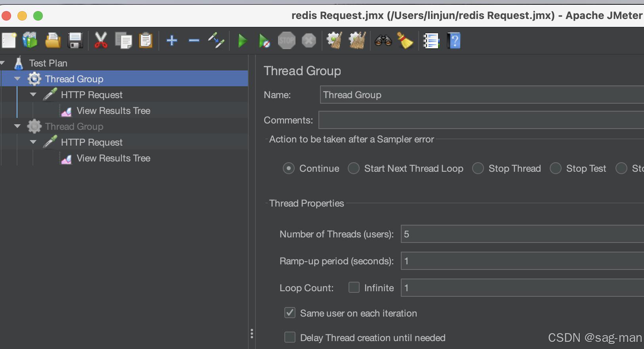The width and height of the screenshot is (644, 349).
Task: Collapse the highlighted Thread Group arrow
Action: [17, 78]
